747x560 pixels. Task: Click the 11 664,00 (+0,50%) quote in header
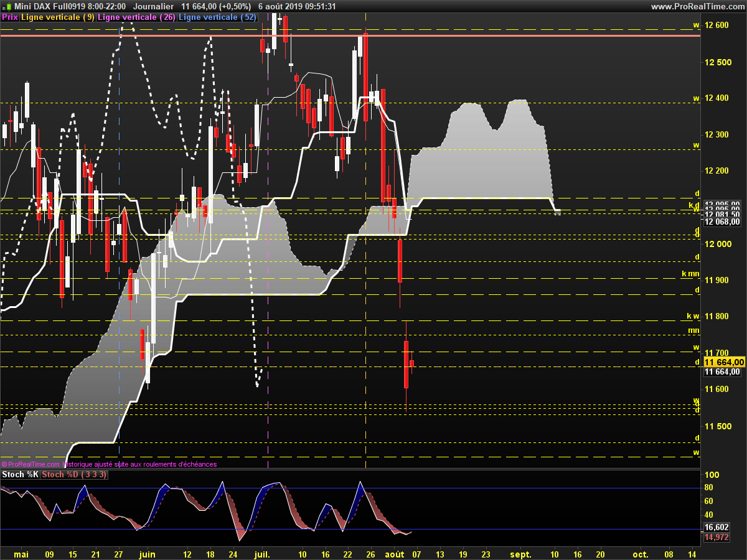pyautogui.click(x=216, y=6)
